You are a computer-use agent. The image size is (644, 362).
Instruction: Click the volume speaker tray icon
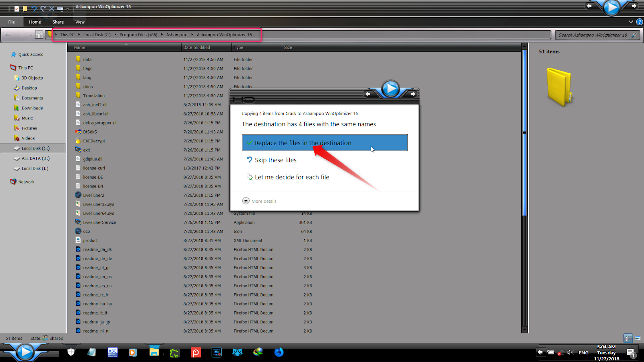coord(570,353)
